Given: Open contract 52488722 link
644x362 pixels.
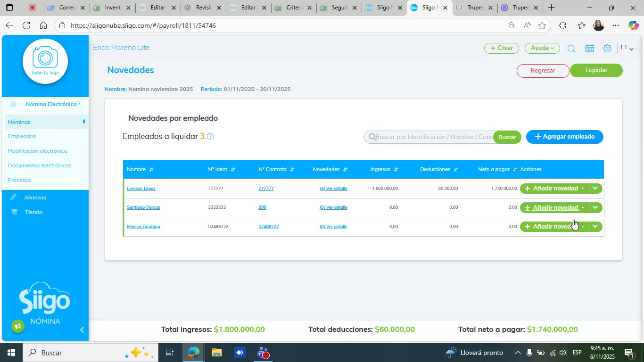Looking at the screenshot, I should 269,227.
